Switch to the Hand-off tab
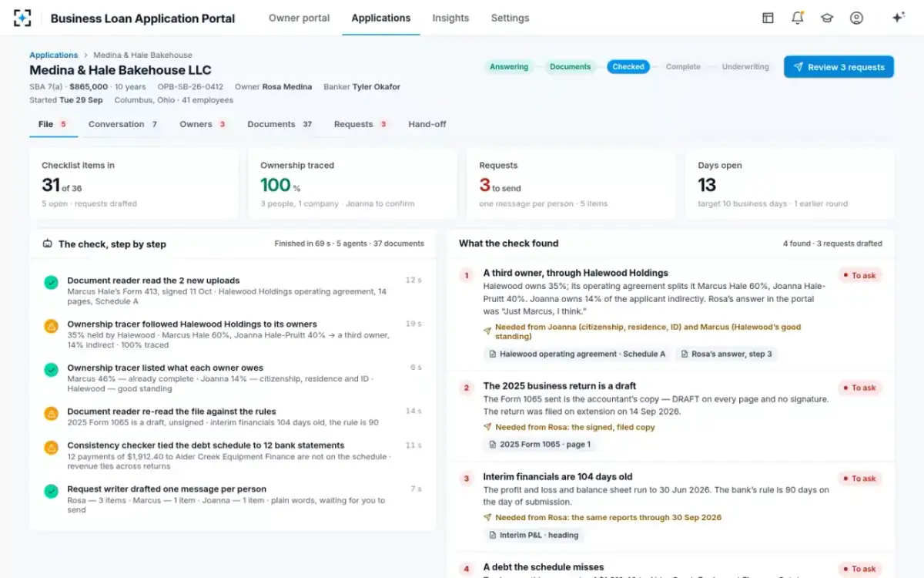Viewport: 924px width, 578px height. (x=427, y=124)
